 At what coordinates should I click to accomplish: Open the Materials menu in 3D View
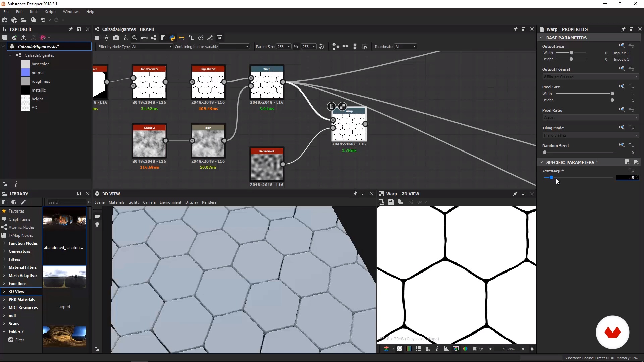click(116, 202)
